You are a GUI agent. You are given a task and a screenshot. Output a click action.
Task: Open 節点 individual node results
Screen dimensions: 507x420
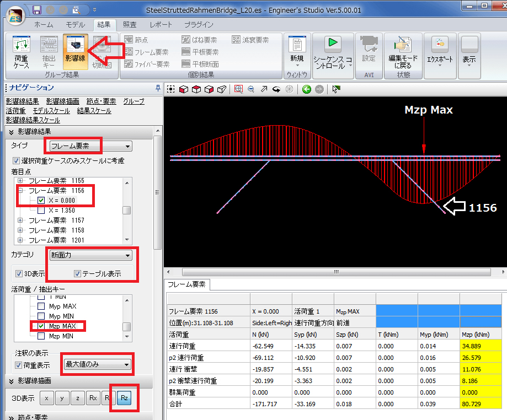[136, 40]
